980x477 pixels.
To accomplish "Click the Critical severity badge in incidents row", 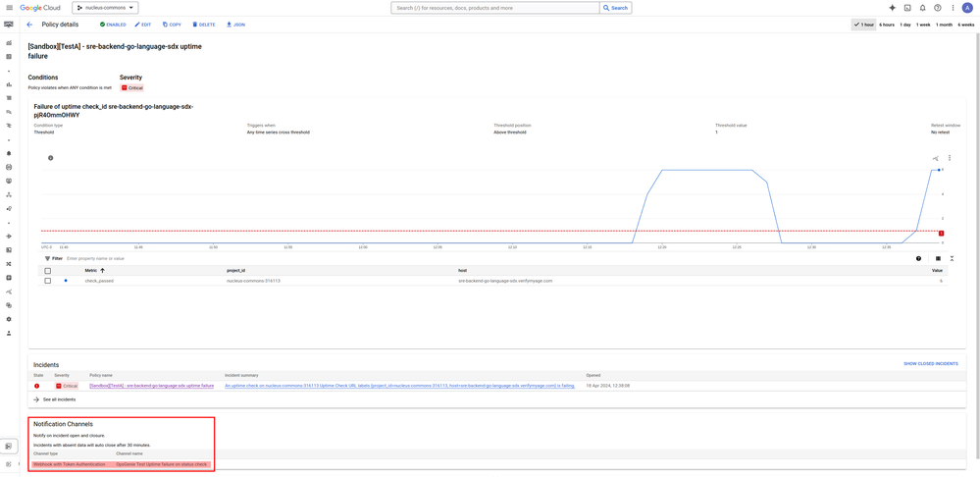I will tap(67, 386).
